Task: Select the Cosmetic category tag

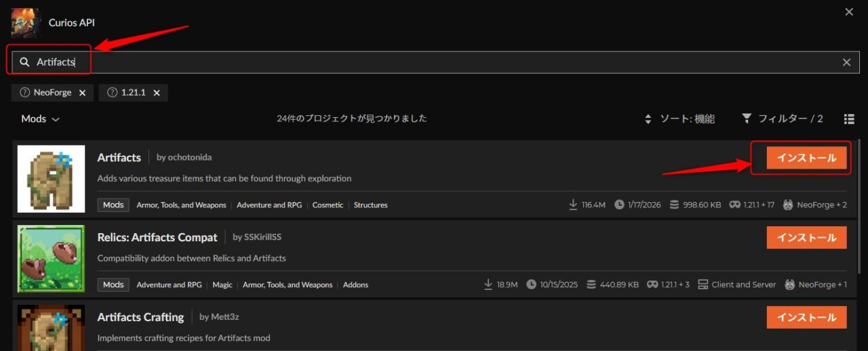Action: (328, 205)
